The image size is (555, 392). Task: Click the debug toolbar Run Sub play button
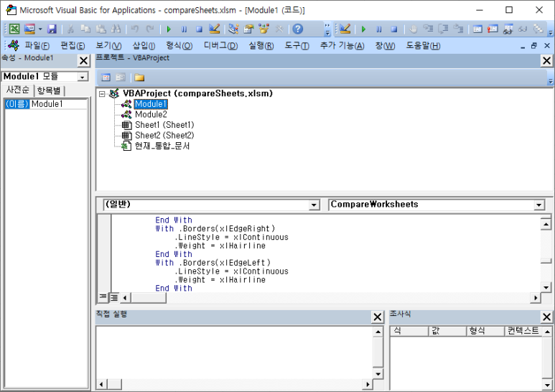pyautogui.click(x=363, y=29)
